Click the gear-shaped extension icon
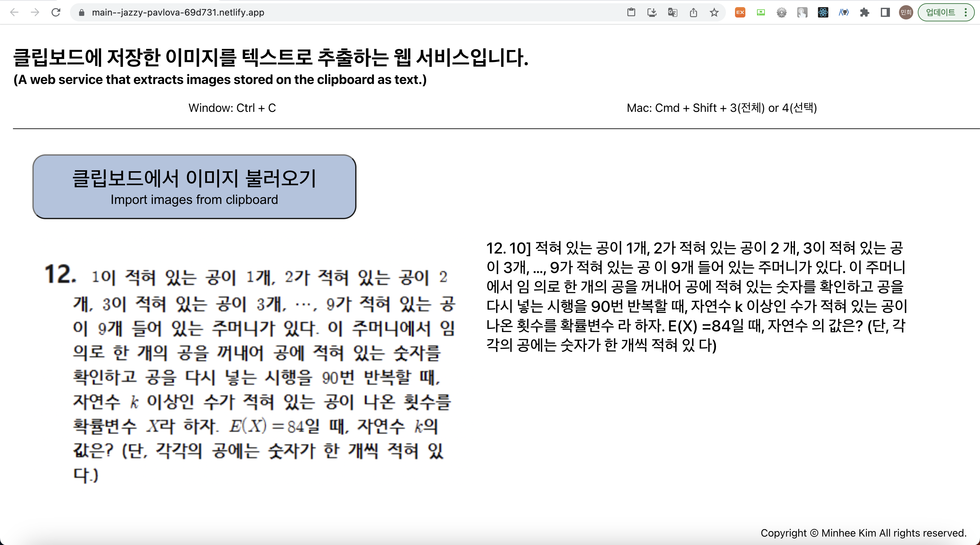980x545 pixels. point(782,12)
